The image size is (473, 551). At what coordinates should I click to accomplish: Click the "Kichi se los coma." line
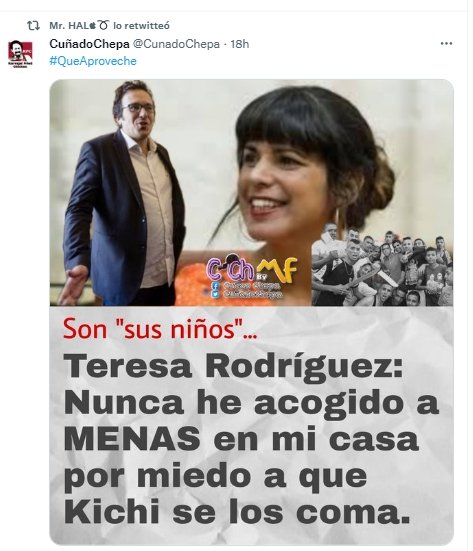point(237,512)
